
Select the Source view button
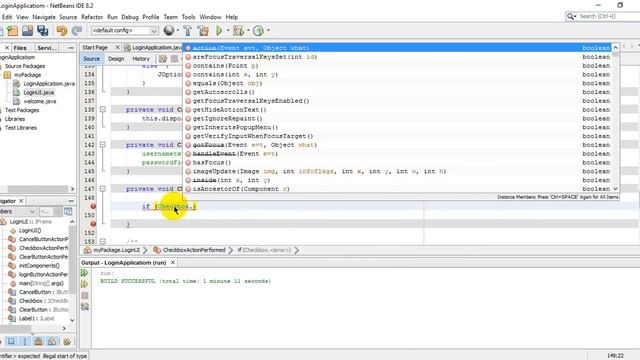pyautogui.click(x=91, y=59)
